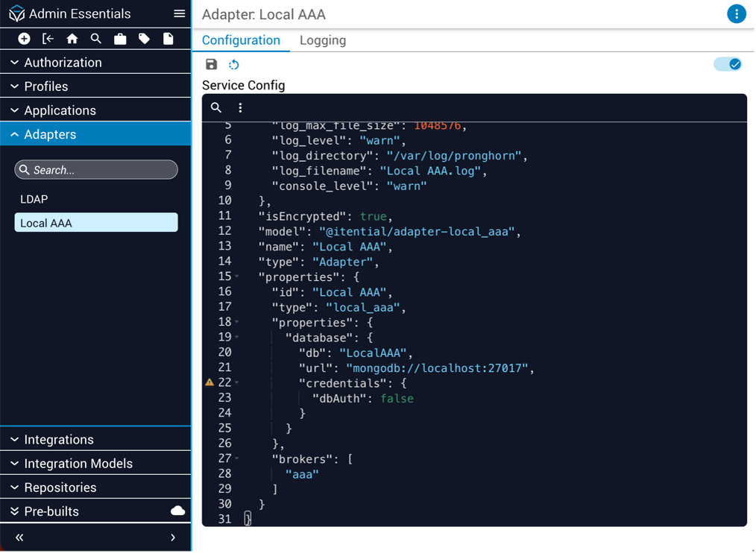Open the hamburger menu beside Admin Essentials
Screen dimensions: 756x553
(179, 13)
